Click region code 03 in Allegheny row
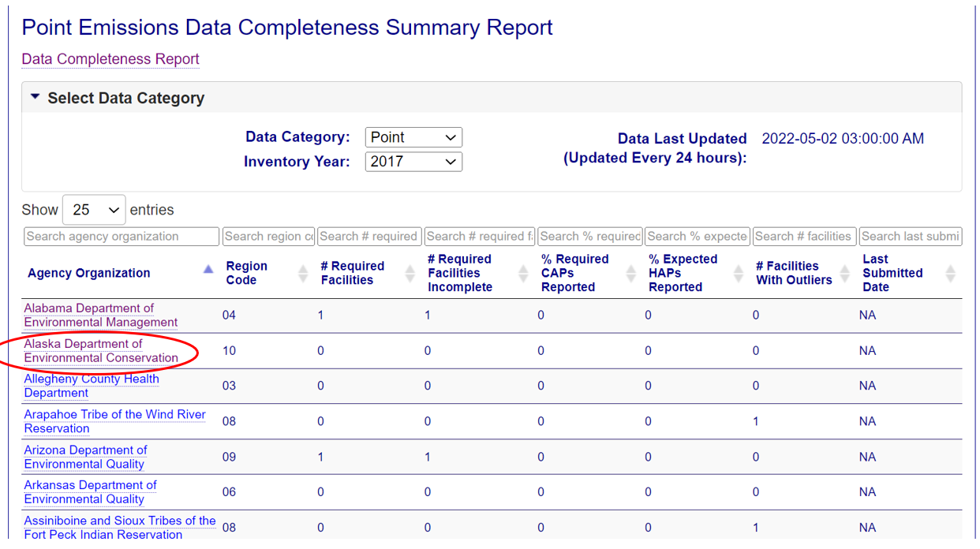This screenshot has height=549, width=980. pyautogui.click(x=229, y=386)
